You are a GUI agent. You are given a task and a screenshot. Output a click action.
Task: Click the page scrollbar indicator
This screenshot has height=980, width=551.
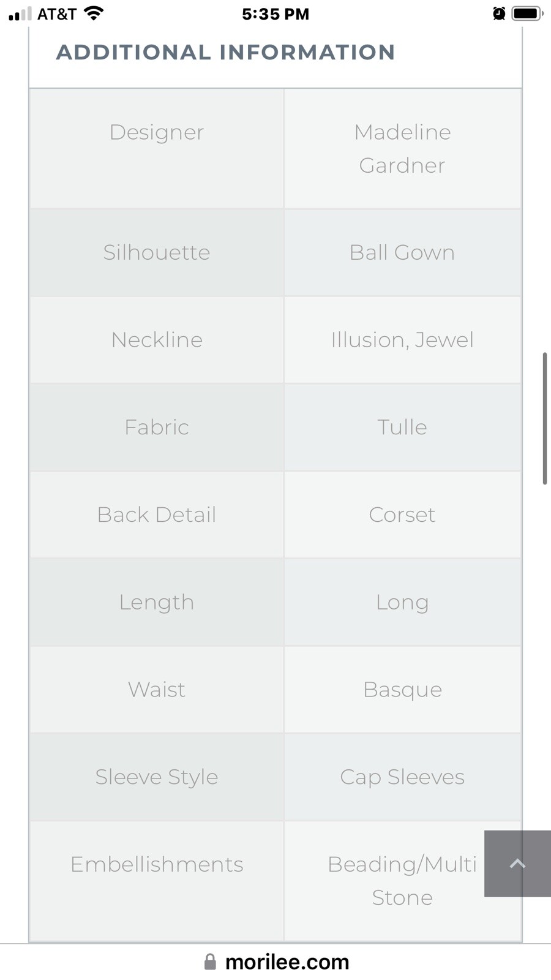[x=544, y=419]
